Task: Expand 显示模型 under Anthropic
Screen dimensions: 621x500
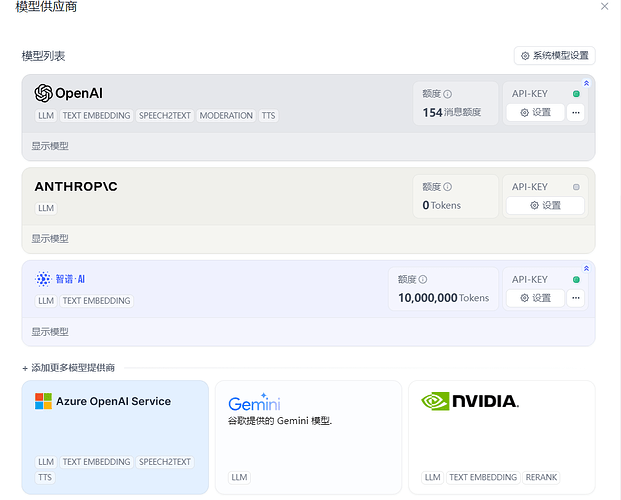Action: click(50, 239)
